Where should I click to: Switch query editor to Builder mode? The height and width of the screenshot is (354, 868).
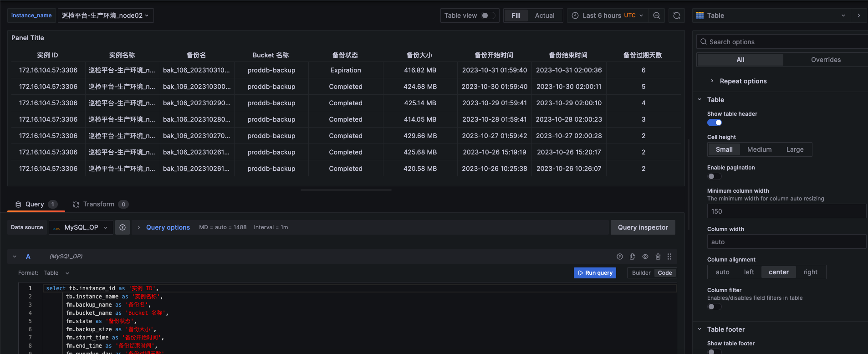641,273
